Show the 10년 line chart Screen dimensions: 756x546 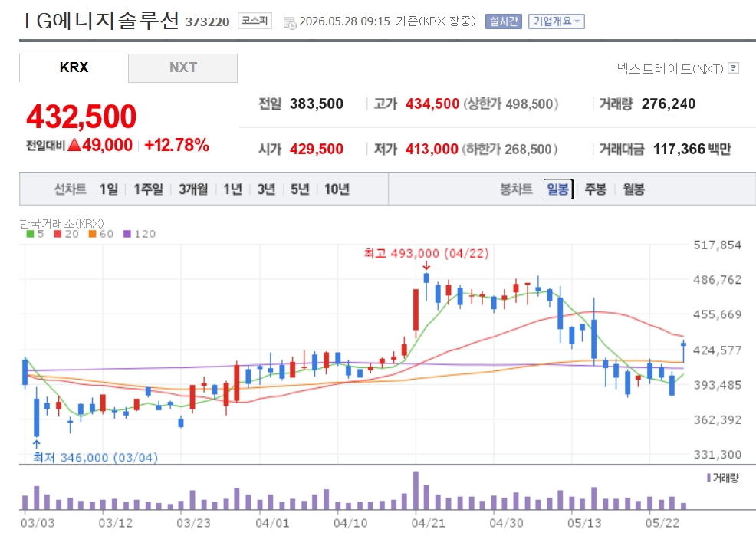(337, 189)
